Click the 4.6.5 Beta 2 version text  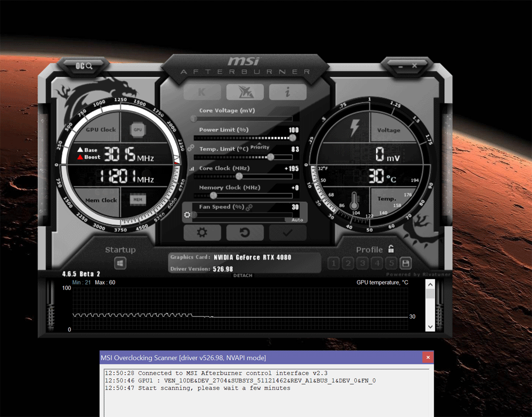point(81,274)
